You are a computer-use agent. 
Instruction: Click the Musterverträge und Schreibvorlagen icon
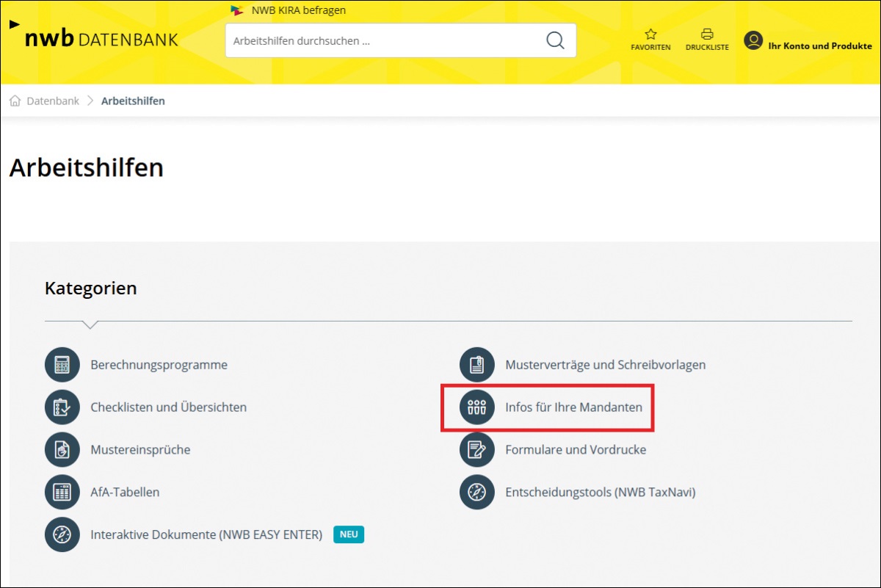(477, 365)
